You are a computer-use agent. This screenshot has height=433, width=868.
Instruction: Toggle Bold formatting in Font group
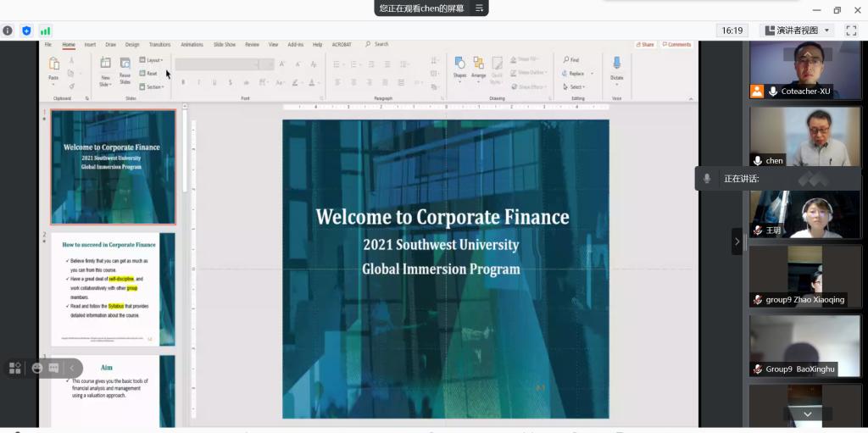[183, 82]
